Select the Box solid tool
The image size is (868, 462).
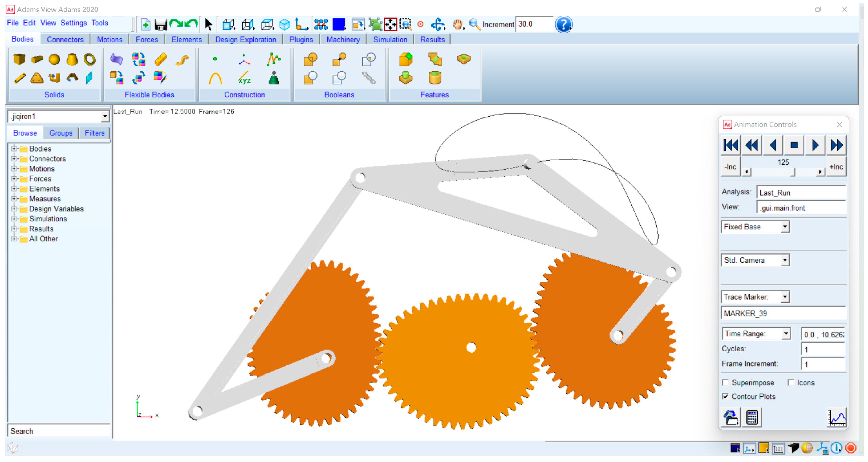pos(19,59)
